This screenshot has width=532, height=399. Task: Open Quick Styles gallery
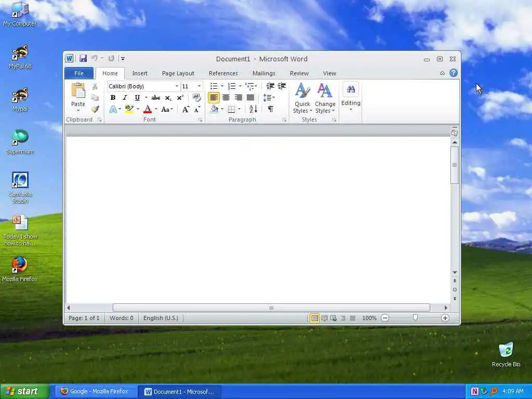pos(302,98)
